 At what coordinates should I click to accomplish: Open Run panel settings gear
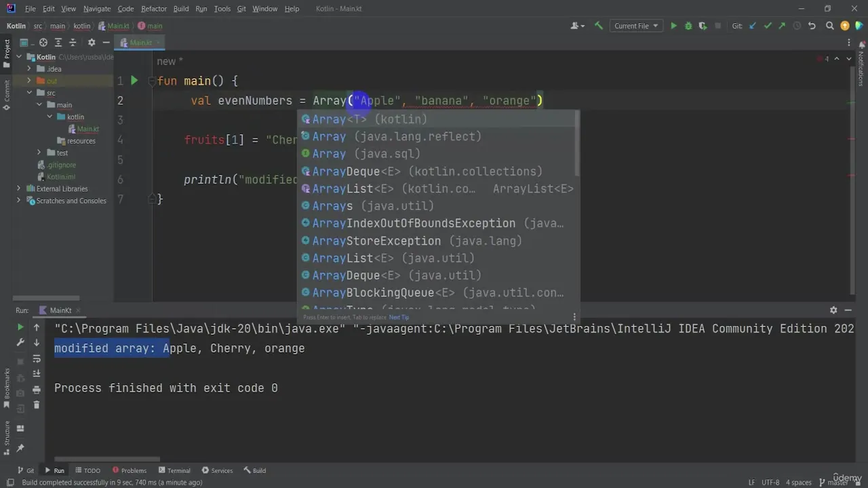(x=833, y=310)
